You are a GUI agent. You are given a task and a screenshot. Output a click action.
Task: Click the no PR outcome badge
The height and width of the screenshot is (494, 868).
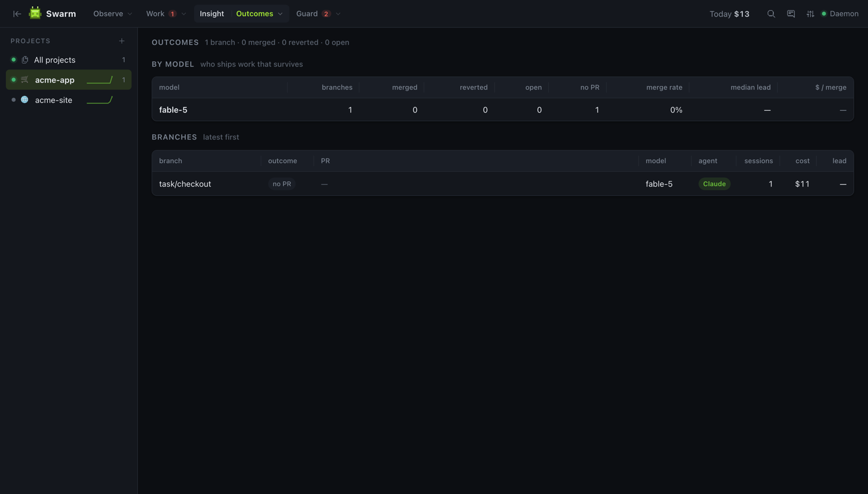click(282, 184)
